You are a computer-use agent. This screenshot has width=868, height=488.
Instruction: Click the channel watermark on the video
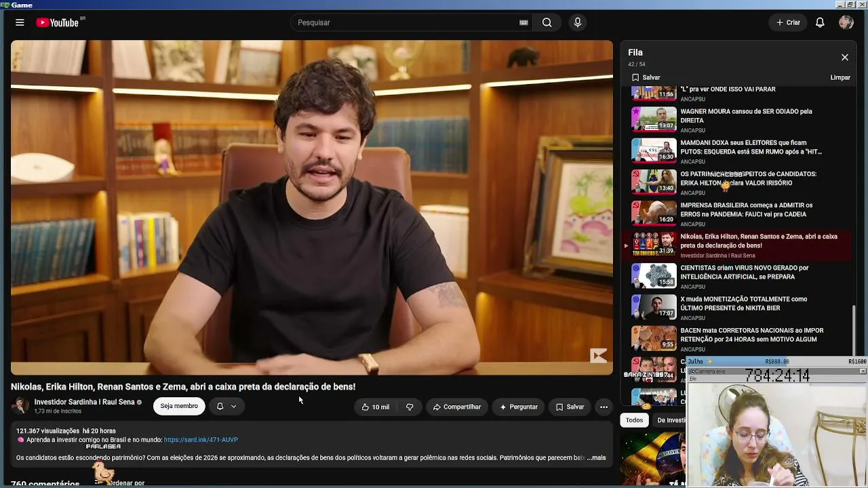tap(598, 356)
